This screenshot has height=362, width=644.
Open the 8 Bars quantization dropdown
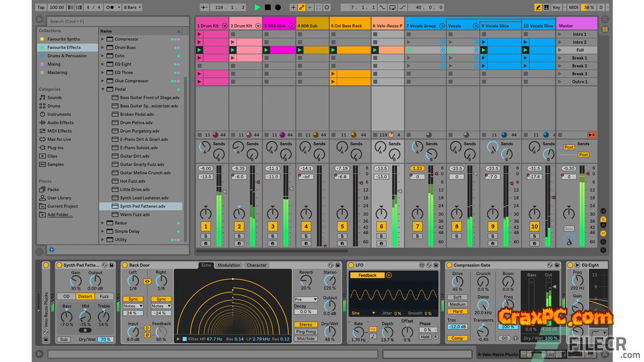click(x=132, y=8)
